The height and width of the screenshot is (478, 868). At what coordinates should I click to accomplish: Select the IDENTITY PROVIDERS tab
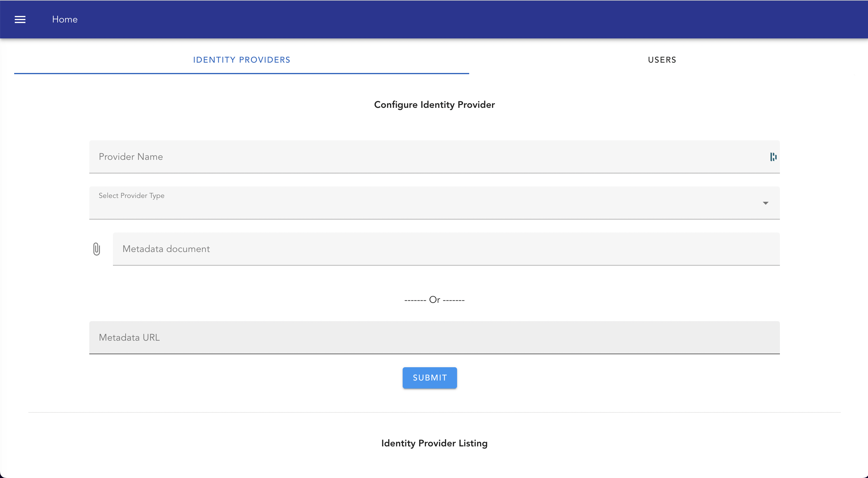coord(241,60)
